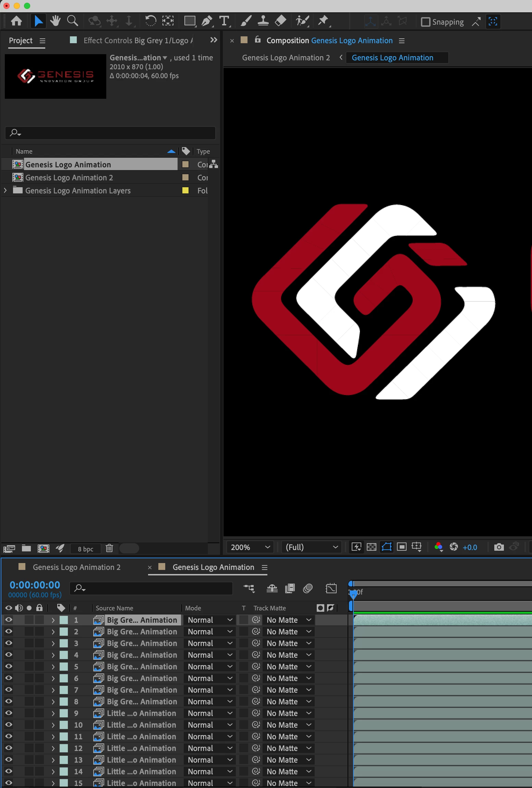This screenshot has width=532, height=788.
Task: Click yellow label swatch of Layers folder
Action: click(x=185, y=190)
